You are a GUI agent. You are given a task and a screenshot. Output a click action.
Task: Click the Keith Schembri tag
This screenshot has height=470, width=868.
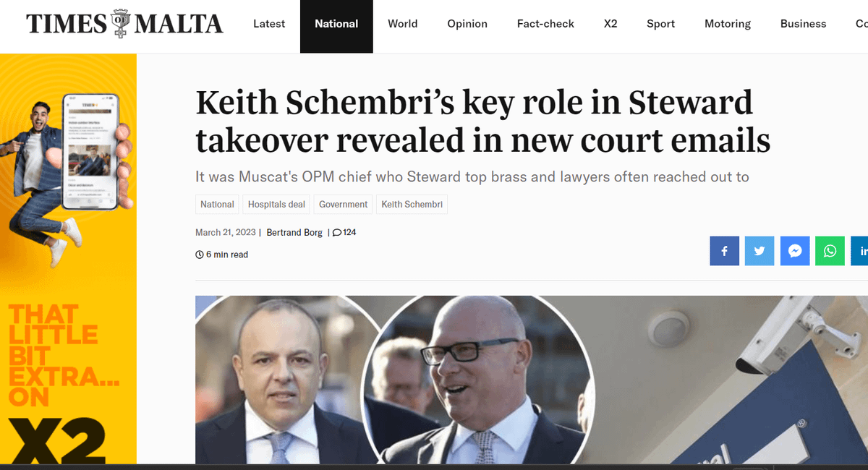[x=412, y=205]
